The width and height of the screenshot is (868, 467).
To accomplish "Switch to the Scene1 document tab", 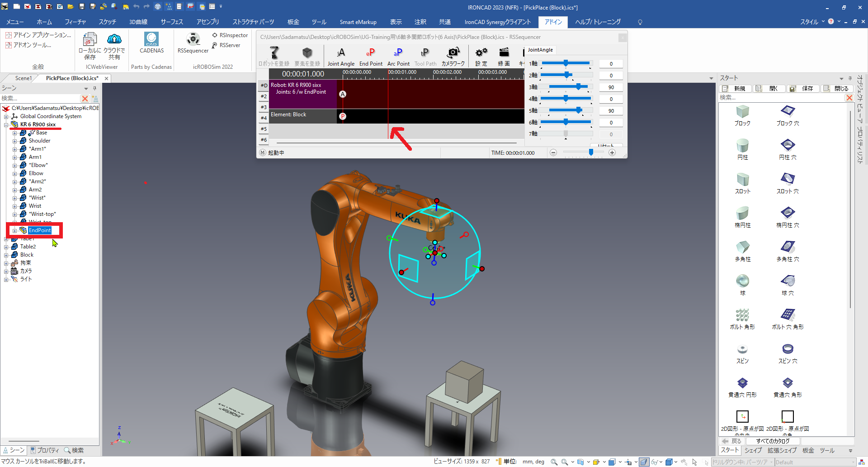I will (24, 78).
